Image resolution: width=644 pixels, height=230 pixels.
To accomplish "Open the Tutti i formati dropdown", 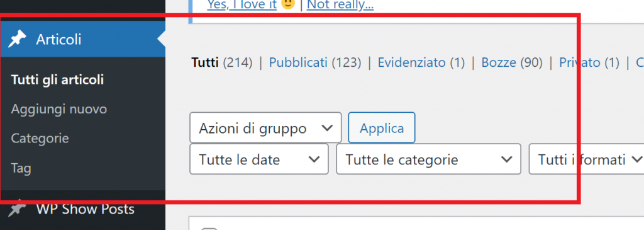I will (586, 159).
